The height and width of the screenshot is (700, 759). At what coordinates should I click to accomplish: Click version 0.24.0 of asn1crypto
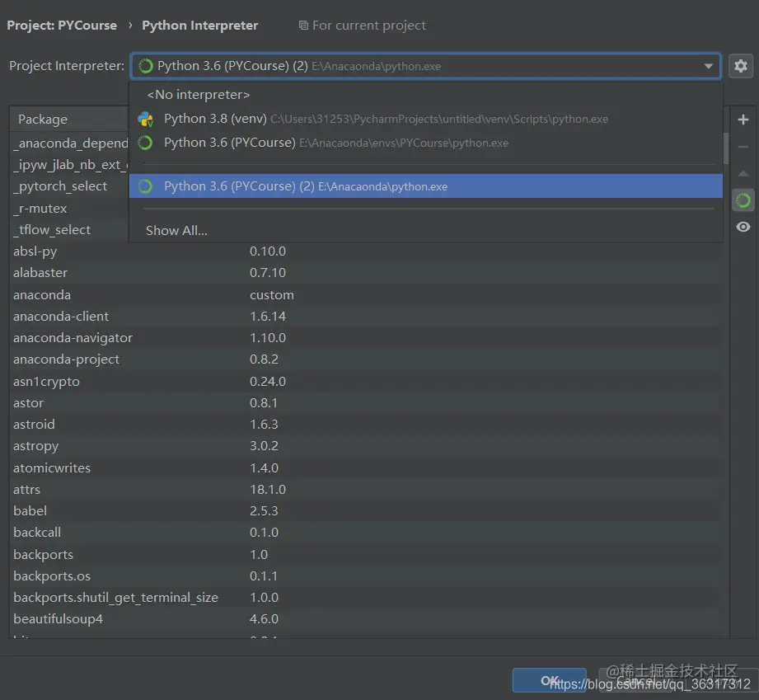coord(268,381)
